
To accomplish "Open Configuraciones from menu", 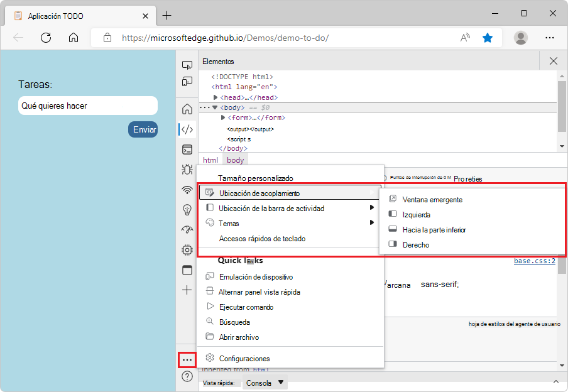I will (290, 358).
